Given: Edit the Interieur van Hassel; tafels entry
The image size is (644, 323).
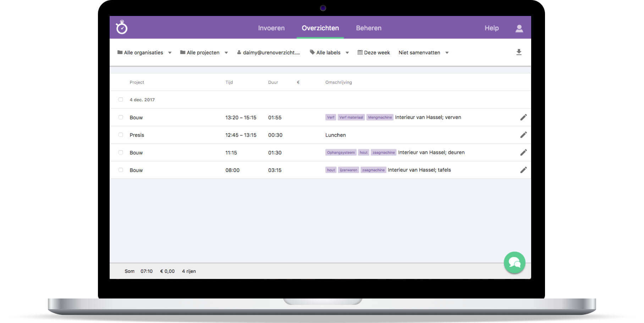Looking at the screenshot, I should (523, 170).
